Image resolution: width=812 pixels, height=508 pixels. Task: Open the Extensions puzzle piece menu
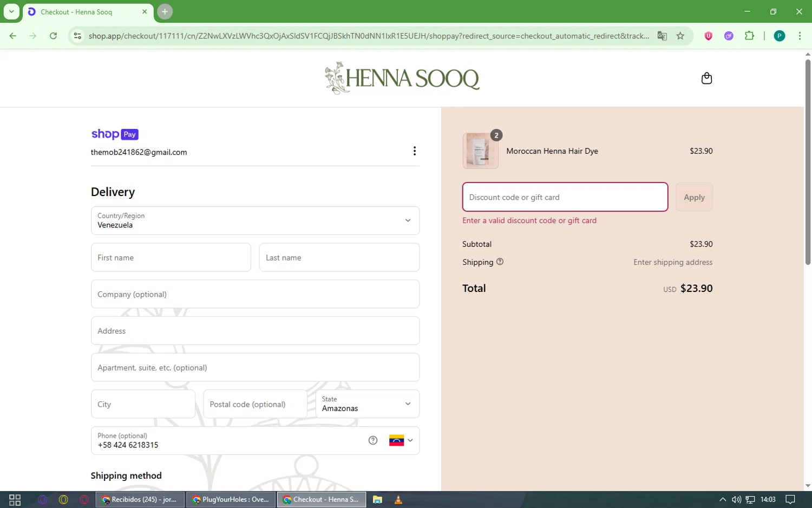pyautogui.click(x=749, y=36)
